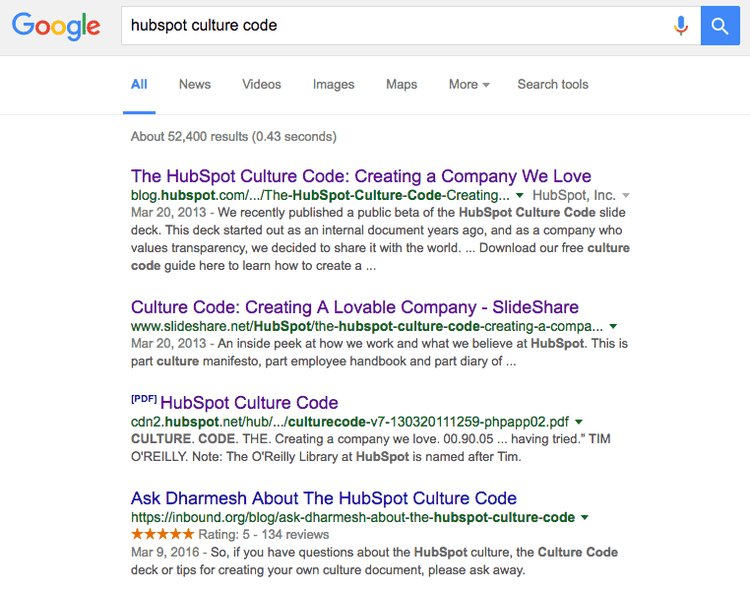Switch to the Maps tab

tap(401, 85)
